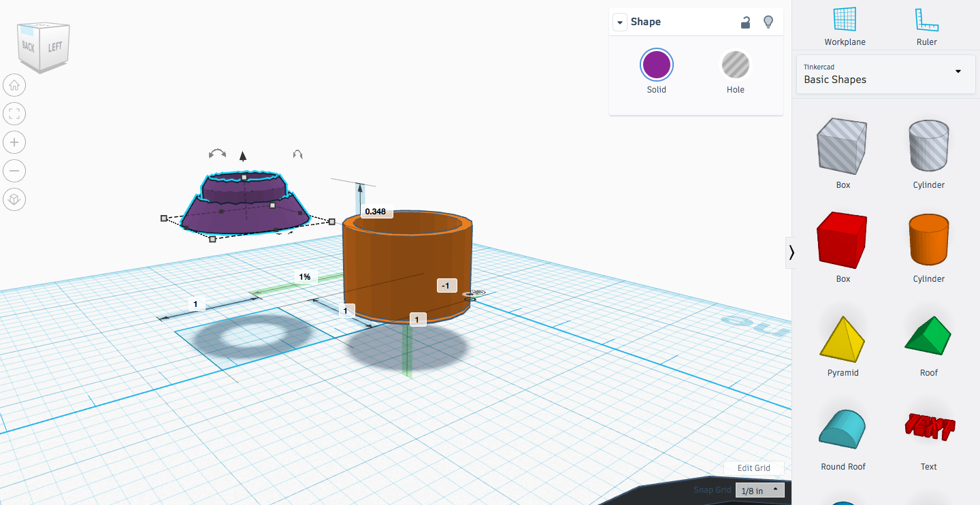Select the red Box shape
980x505 pixels.
[843, 240]
